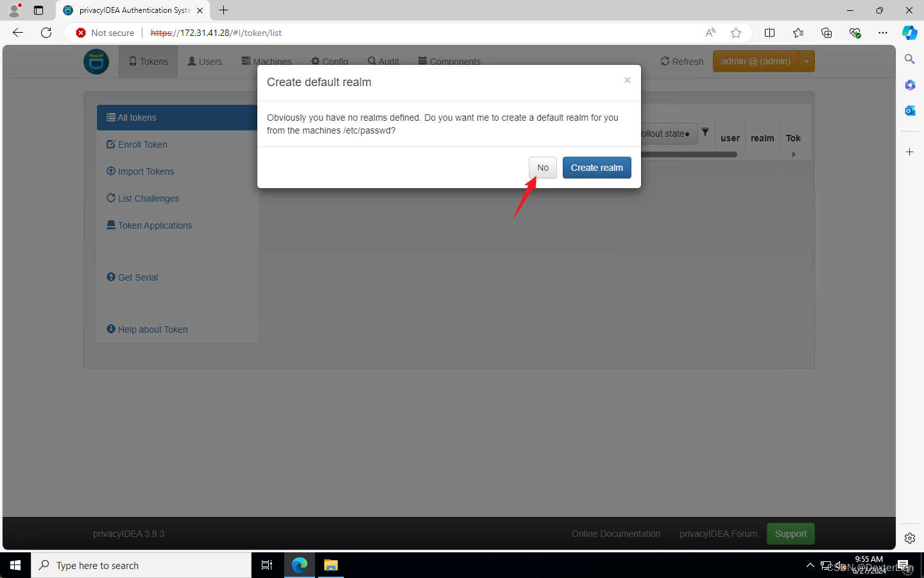Toggle browser split screen icon
Viewport: 924px width, 578px height.
click(770, 33)
